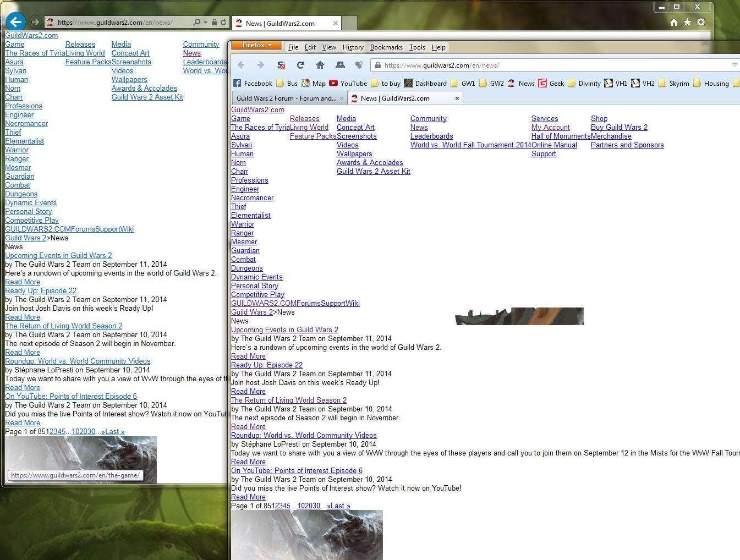Image resolution: width=740 pixels, height=560 pixels.
Task: Click the security lock in Internet Explorer address bar
Action: (214, 23)
